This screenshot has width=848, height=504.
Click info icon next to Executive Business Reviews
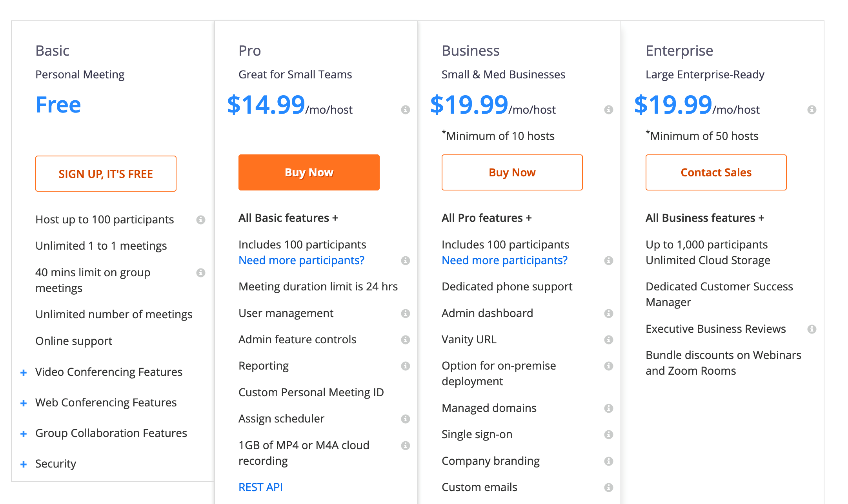[x=812, y=329]
